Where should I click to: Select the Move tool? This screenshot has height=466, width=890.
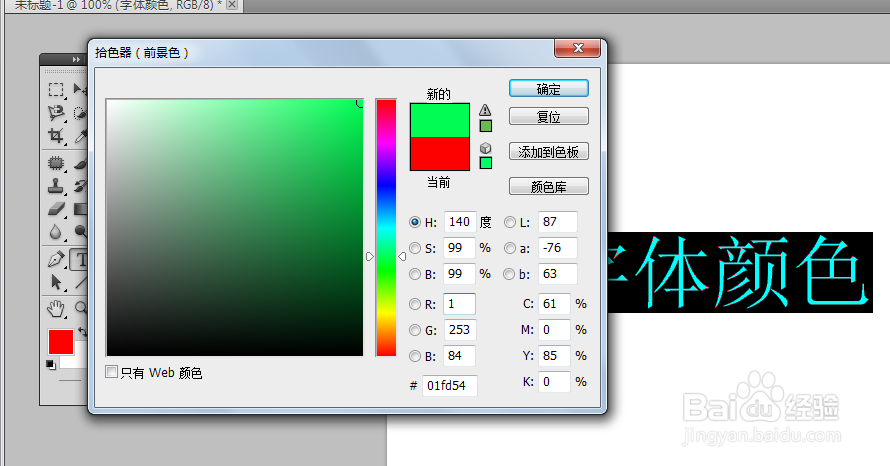tap(80, 90)
